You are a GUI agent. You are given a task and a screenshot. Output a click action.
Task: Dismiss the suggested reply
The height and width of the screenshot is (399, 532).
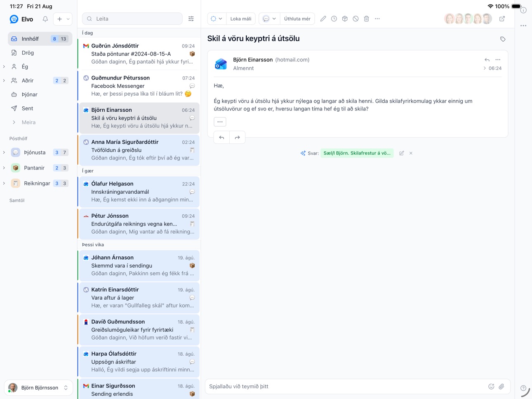tap(411, 153)
